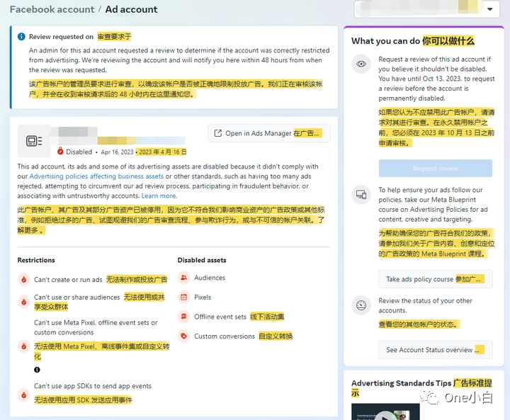Click the Disabled assets heading

pos(202,260)
